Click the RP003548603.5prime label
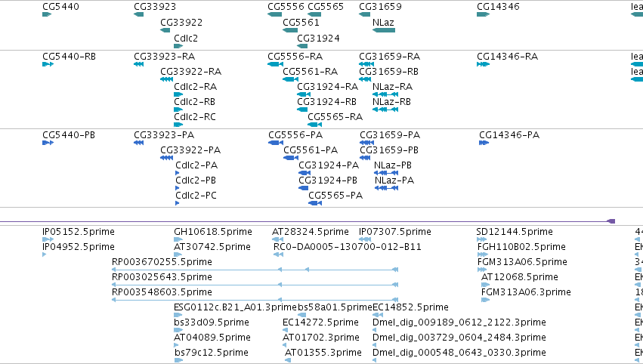643x364 pixels. pyautogui.click(x=162, y=293)
